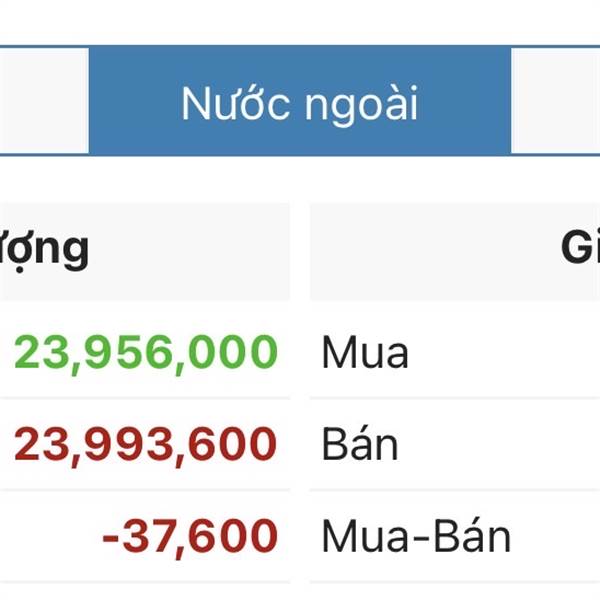Select the Nước ngoài tab
Image resolution: width=600 pixels, height=600 pixels.
pos(300,101)
